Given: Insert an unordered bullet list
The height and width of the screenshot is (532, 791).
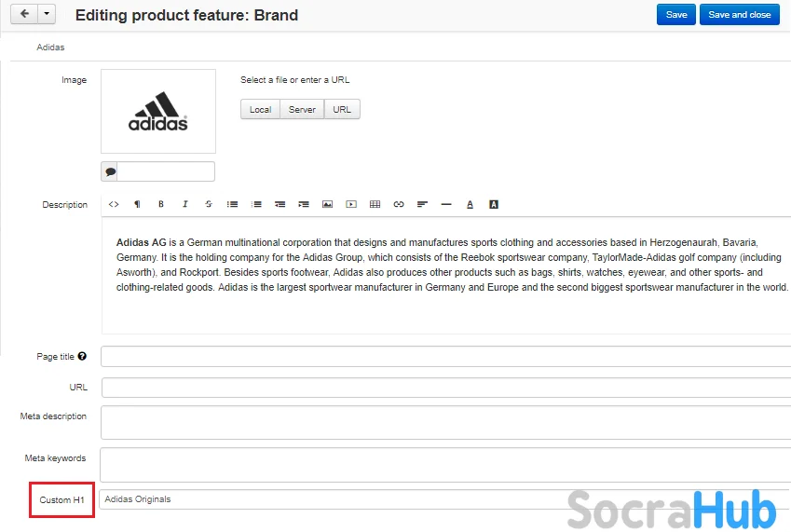Looking at the screenshot, I should click(232, 204).
